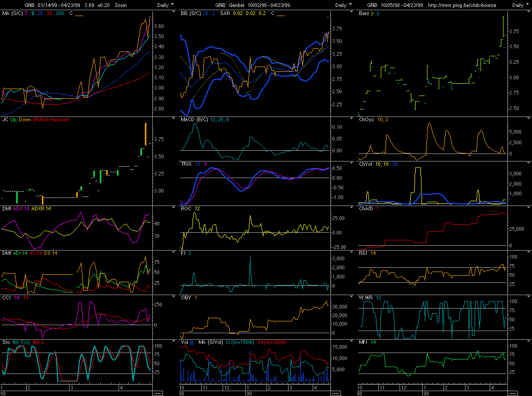Viewport: 532px width, 396px height.
Task: Open the Daily dropdown above the MA chart
Action: click(165, 5)
